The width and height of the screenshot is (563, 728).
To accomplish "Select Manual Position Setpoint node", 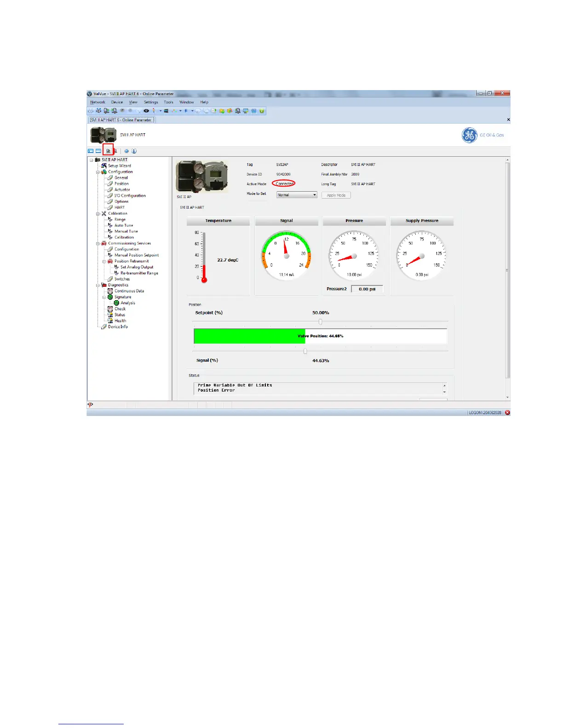I will coord(137,255).
